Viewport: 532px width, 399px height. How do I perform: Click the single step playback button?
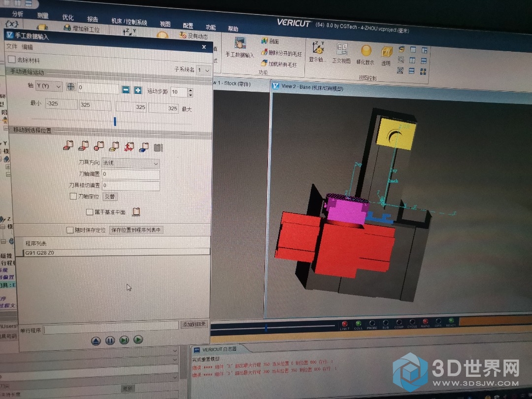click(x=124, y=339)
